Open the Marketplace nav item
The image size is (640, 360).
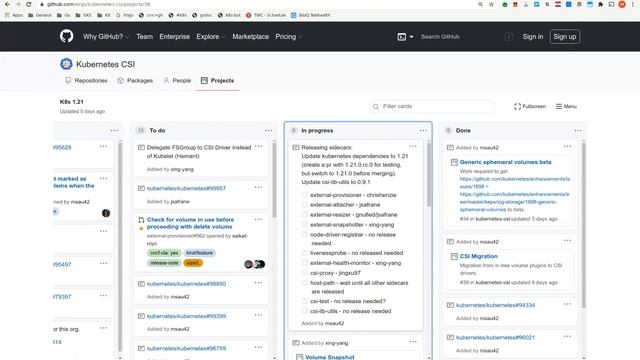[251, 37]
